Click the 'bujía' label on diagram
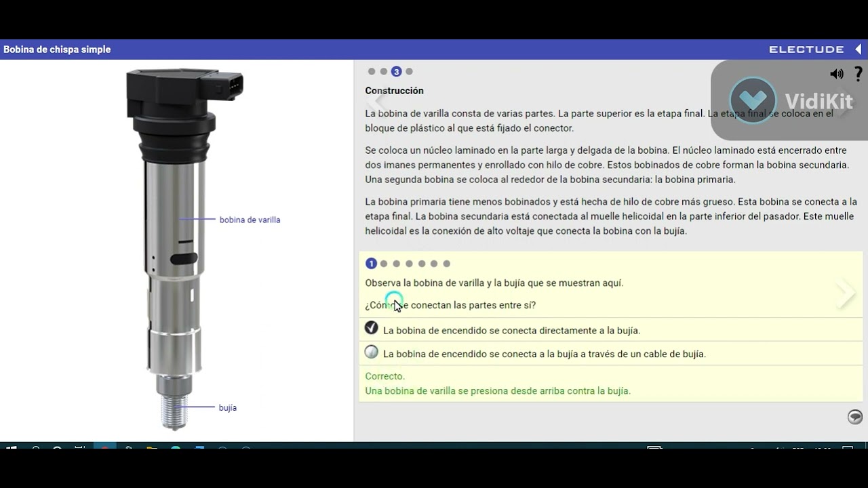Viewport: 868px width, 488px height. click(x=228, y=407)
